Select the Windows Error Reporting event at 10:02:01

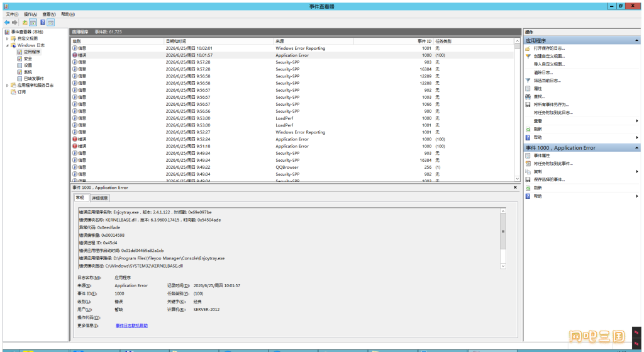pos(292,48)
